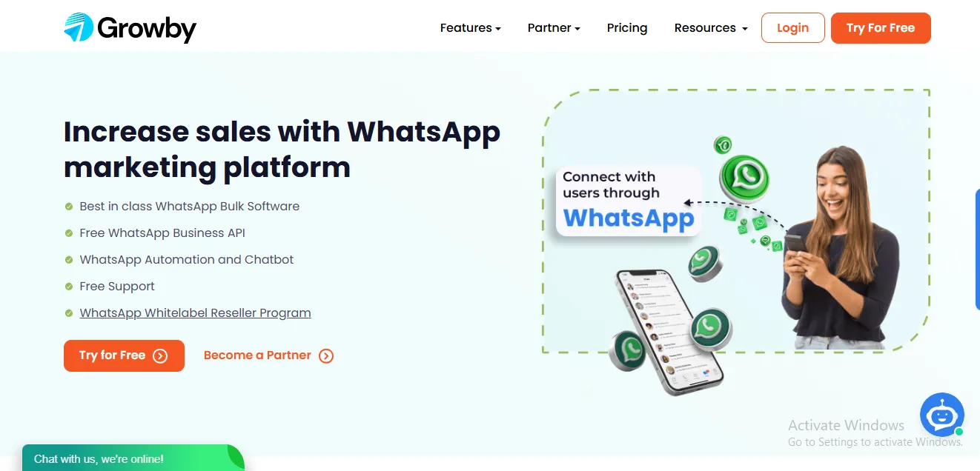Click the arrow circle icon in Try for Free
980x471 pixels.
click(160, 355)
